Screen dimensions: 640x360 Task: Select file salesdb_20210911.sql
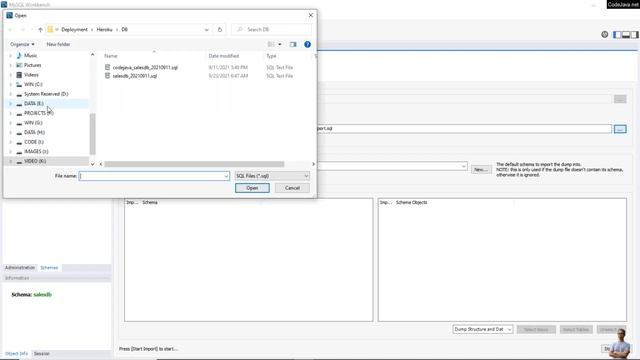pyautogui.click(x=135, y=76)
